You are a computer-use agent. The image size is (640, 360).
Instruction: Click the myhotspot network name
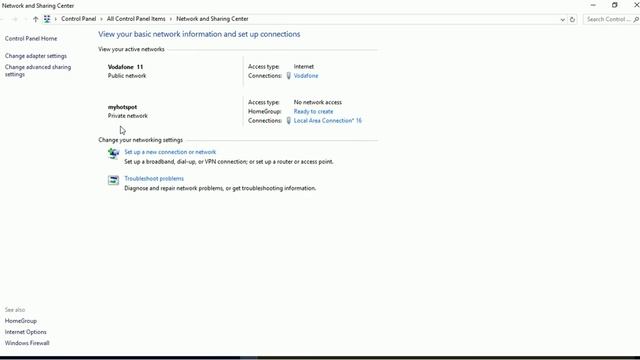coord(122,107)
